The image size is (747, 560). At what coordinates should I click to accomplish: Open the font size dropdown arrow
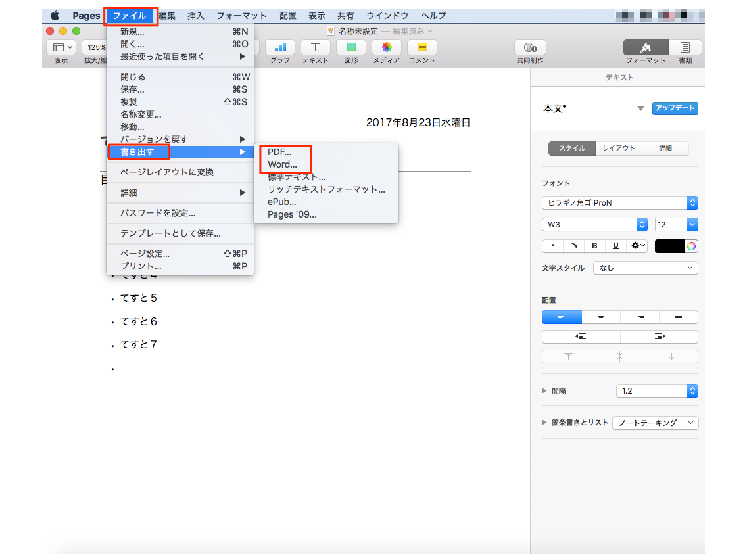click(692, 224)
